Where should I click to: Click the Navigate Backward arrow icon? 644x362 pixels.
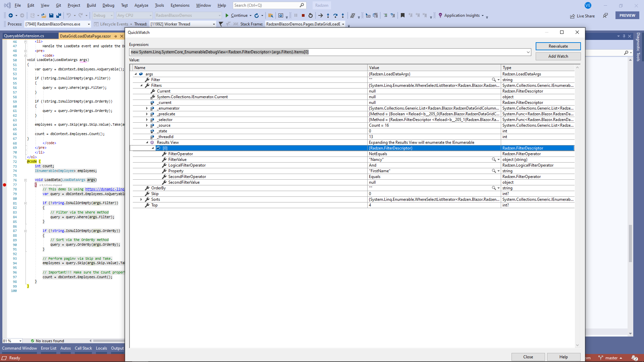click(11, 15)
